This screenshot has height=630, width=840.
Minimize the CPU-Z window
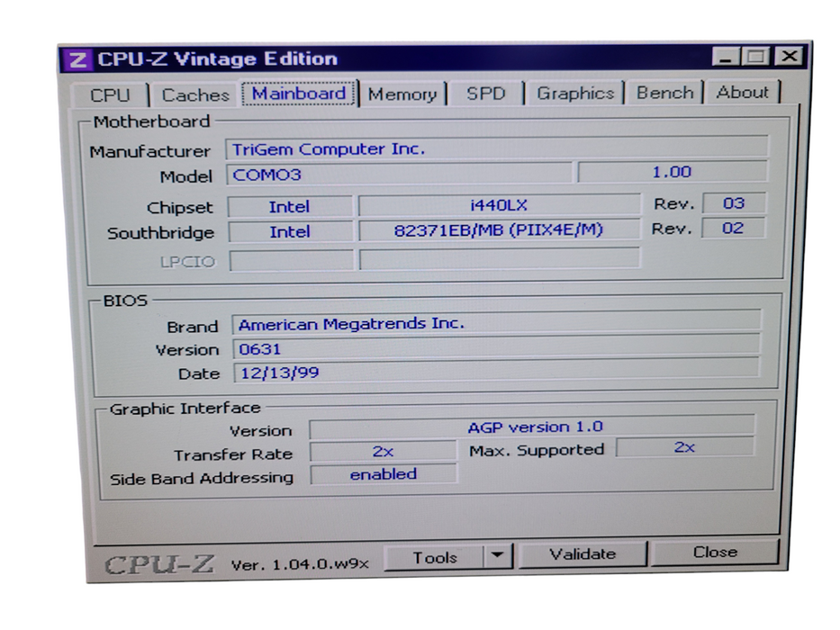(726, 56)
